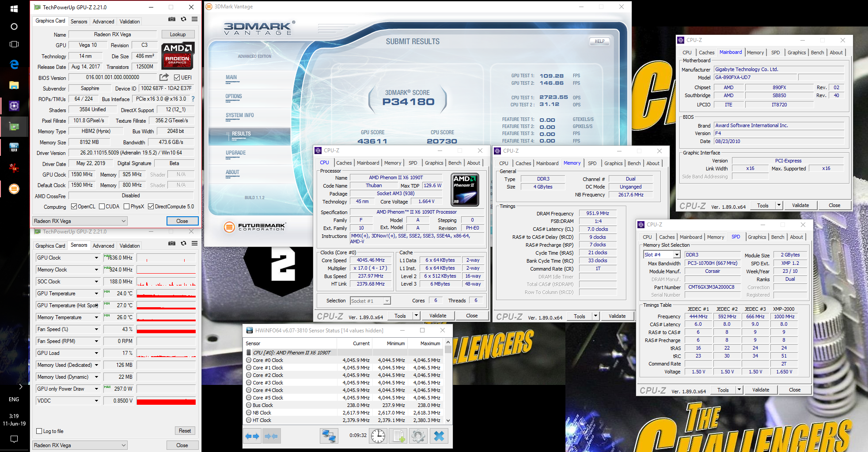Click Close in CPU-Z SPD window
The image size is (868, 452).
point(795,390)
